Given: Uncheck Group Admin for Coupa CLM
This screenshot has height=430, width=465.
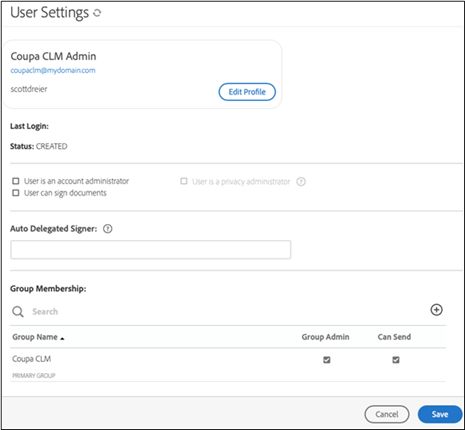Looking at the screenshot, I should [x=327, y=360].
